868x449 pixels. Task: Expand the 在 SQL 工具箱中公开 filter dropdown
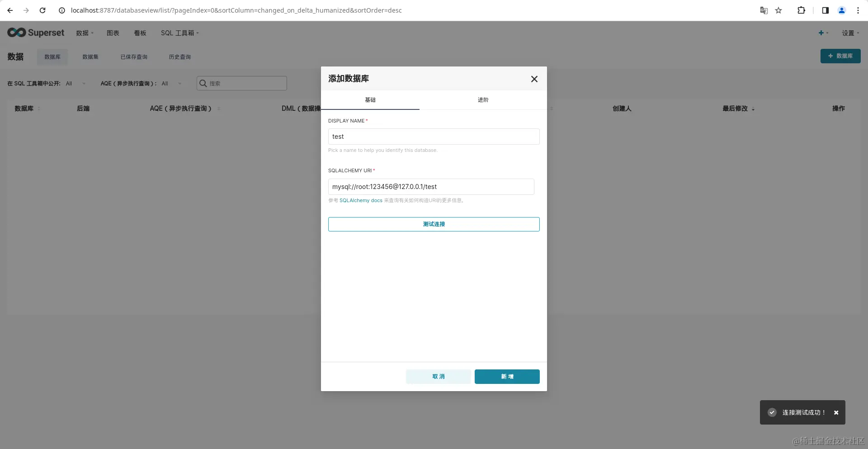[x=75, y=84]
